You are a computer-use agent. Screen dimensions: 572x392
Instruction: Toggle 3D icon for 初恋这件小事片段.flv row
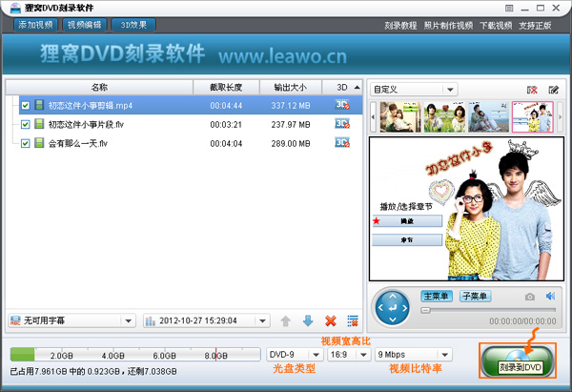342,124
